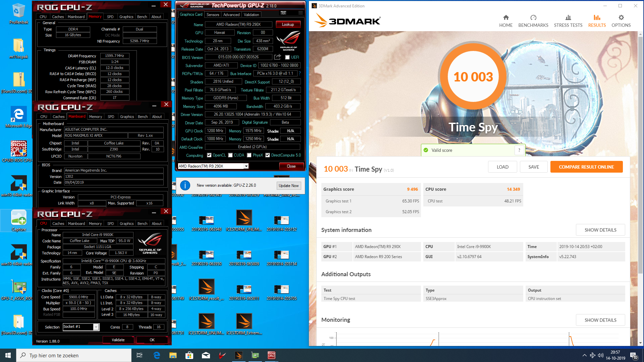This screenshot has width=644, height=362.
Task: Click Update Now for GPU-Z
Action: click(x=289, y=186)
